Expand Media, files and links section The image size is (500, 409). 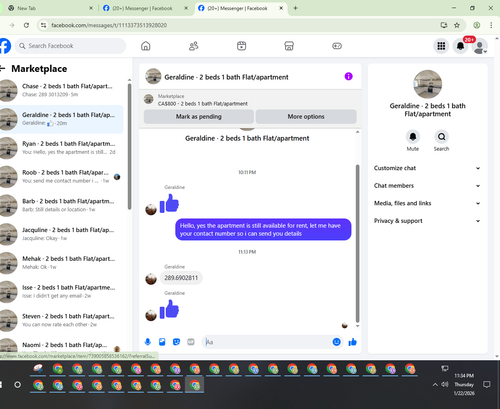click(x=427, y=203)
